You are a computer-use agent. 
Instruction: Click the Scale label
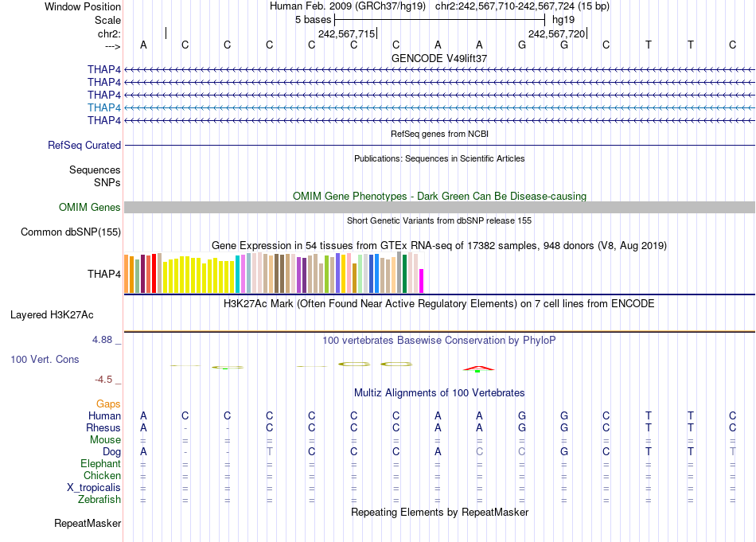click(107, 20)
